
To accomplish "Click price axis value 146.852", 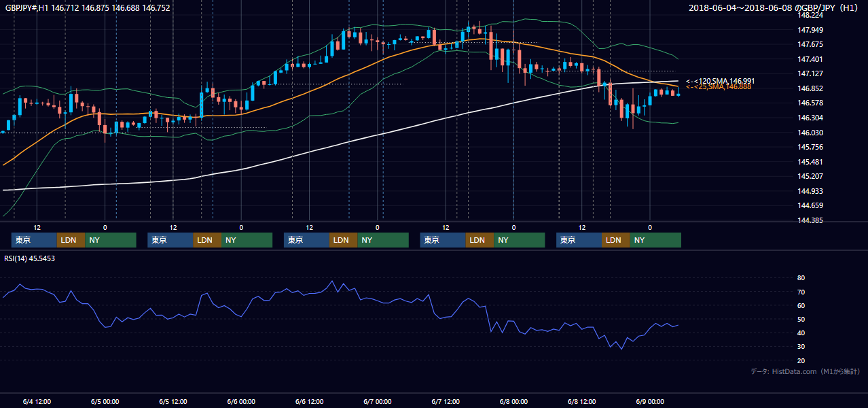I will pyautogui.click(x=810, y=88).
